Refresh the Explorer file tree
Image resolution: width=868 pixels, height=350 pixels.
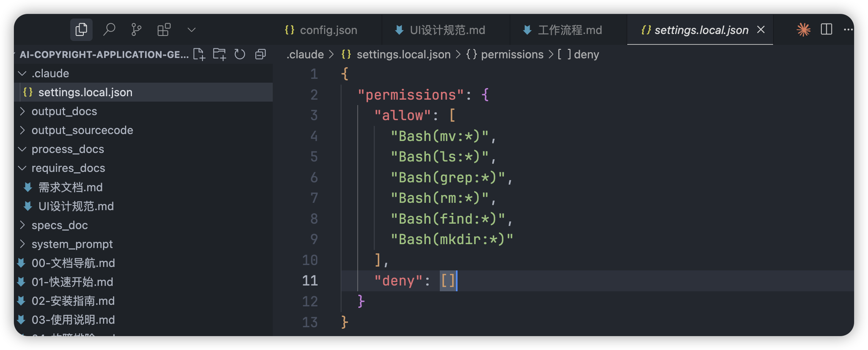[x=240, y=54]
